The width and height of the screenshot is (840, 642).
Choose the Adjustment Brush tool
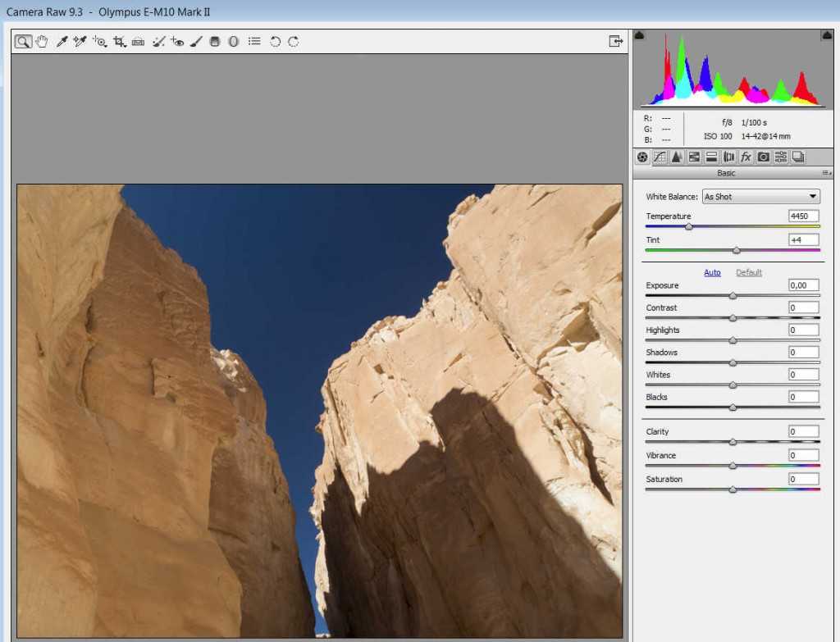click(x=196, y=41)
